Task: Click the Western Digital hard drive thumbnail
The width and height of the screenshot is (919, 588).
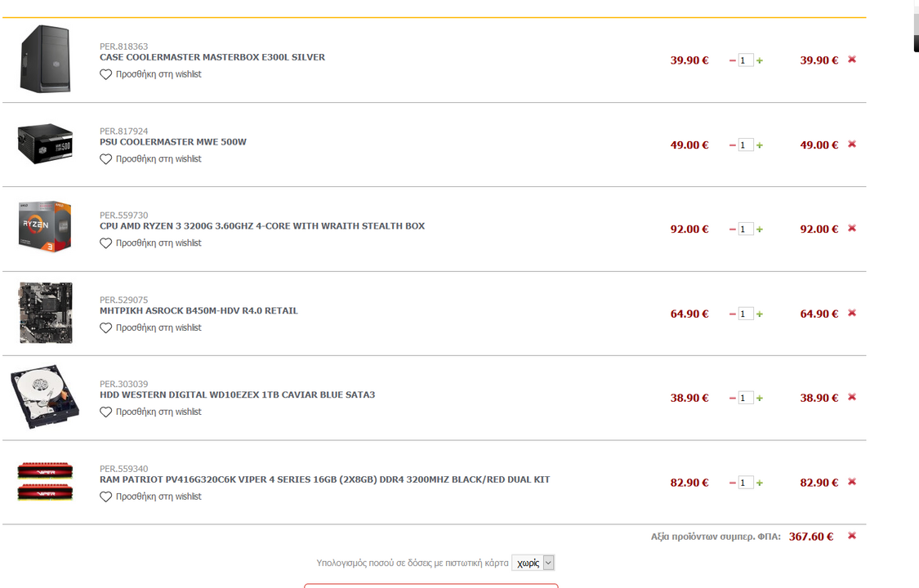Action: coord(45,396)
